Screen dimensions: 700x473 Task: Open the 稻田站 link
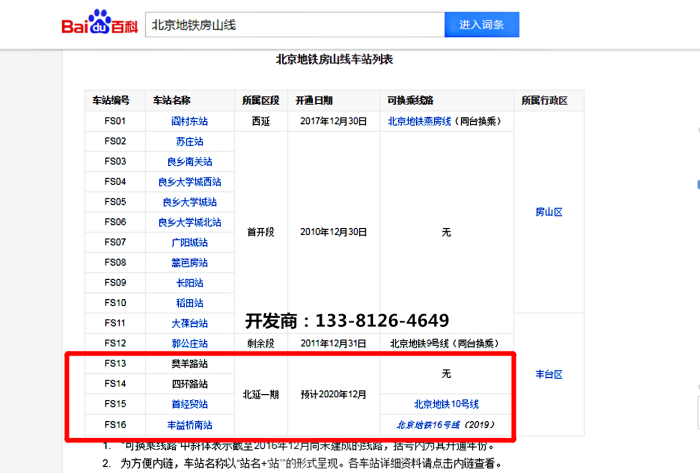(190, 303)
